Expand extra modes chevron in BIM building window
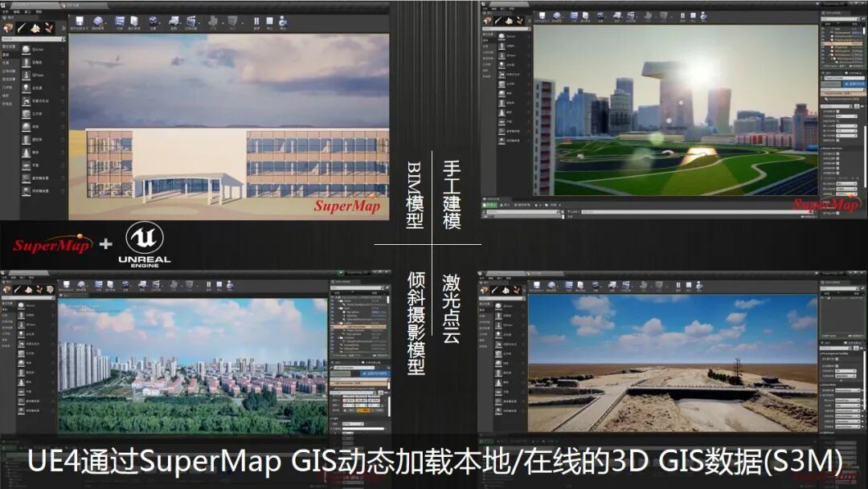 pyautogui.click(x=63, y=28)
